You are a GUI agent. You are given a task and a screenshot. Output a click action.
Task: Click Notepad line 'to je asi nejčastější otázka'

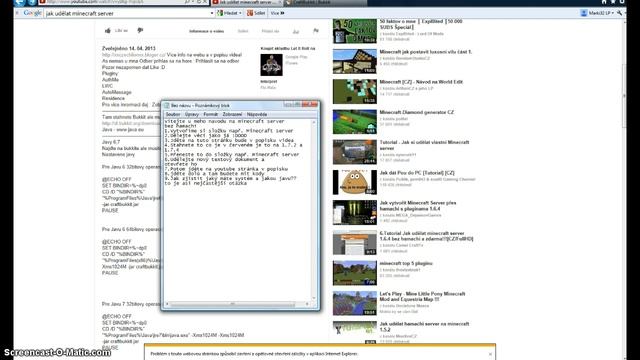click(206, 183)
